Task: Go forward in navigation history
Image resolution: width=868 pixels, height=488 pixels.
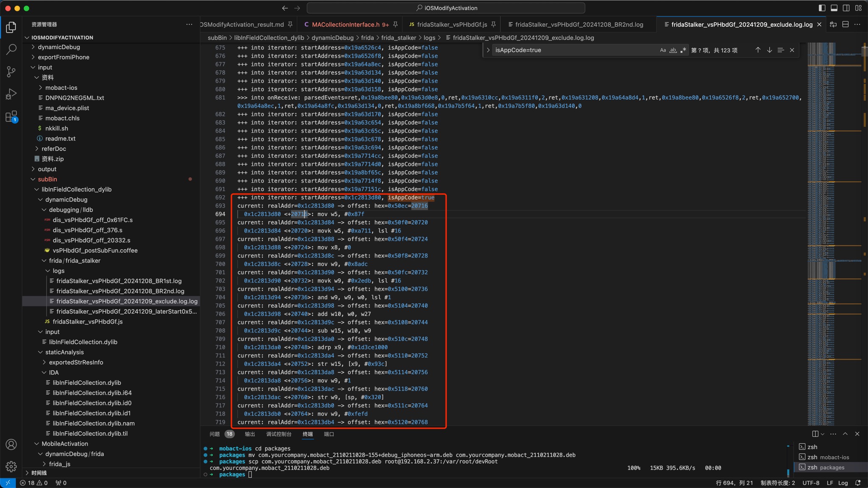Action: coord(297,8)
